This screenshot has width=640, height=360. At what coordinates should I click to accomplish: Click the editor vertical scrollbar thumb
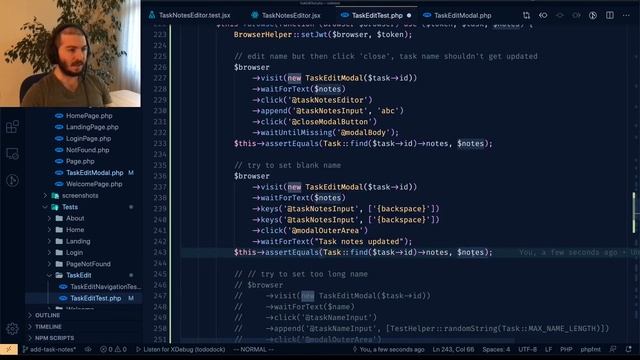point(634,212)
